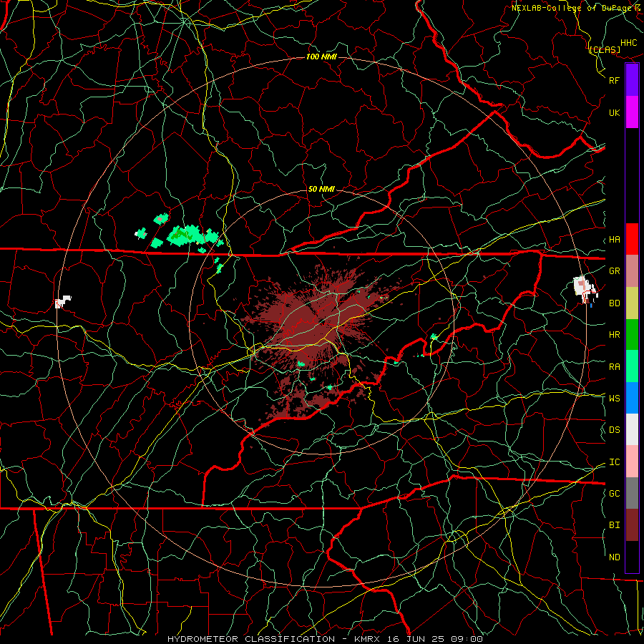
Task: Click the "IC" legend label
Action: coord(615,462)
